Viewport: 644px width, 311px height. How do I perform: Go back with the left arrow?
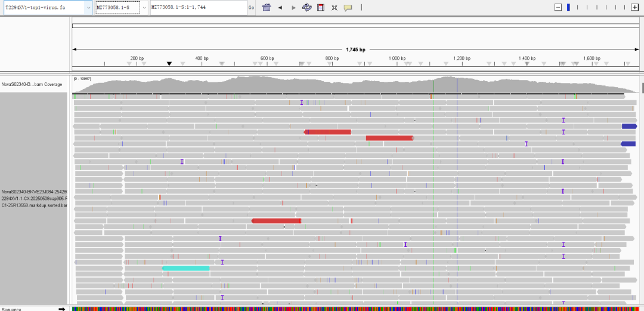click(280, 8)
